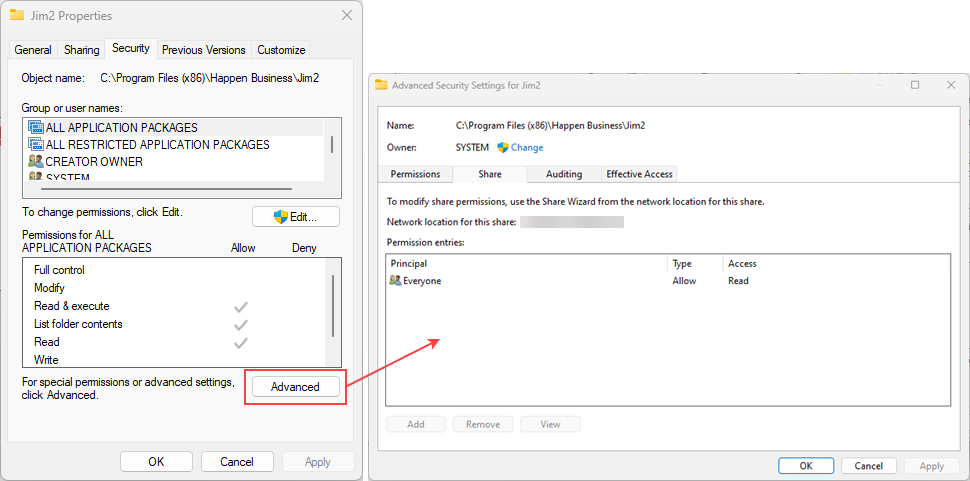Viewport: 970px width, 481px height.
Task: Click the CREATOR OWNER user icon
Action: (36, 162)
